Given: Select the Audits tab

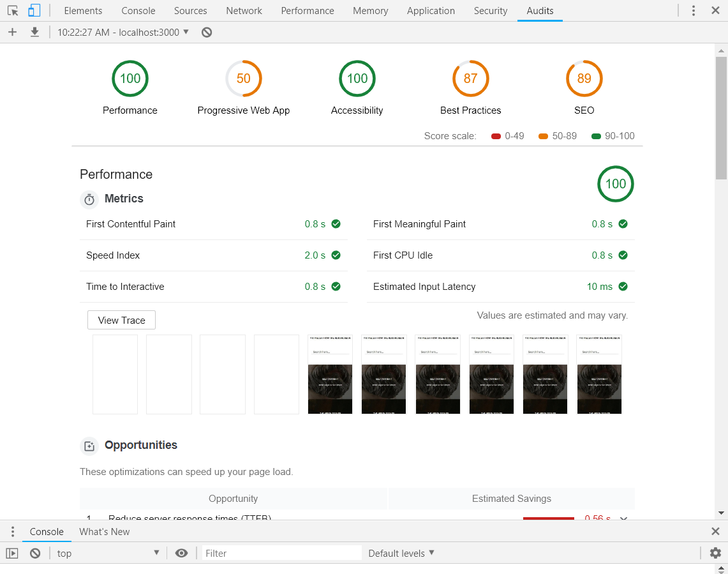Looking at the screenshot, I should [x=540, y=11].
